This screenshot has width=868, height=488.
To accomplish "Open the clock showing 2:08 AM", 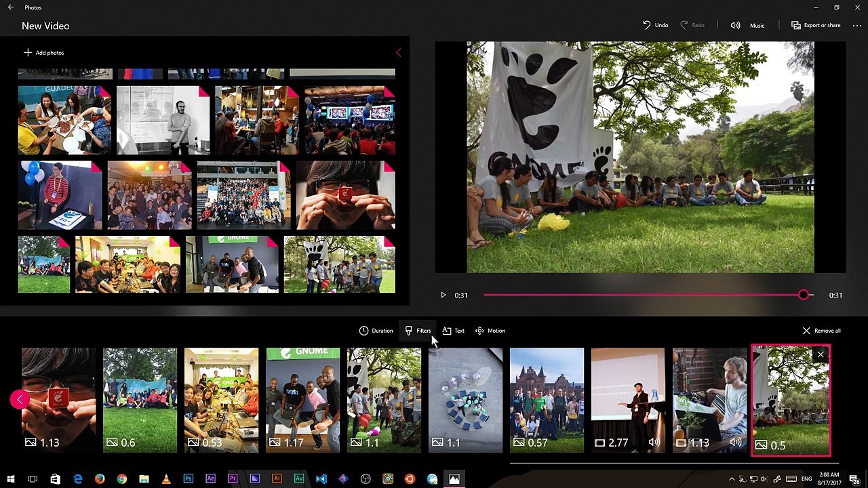I will pyautogui.click(x=829, y=479).
